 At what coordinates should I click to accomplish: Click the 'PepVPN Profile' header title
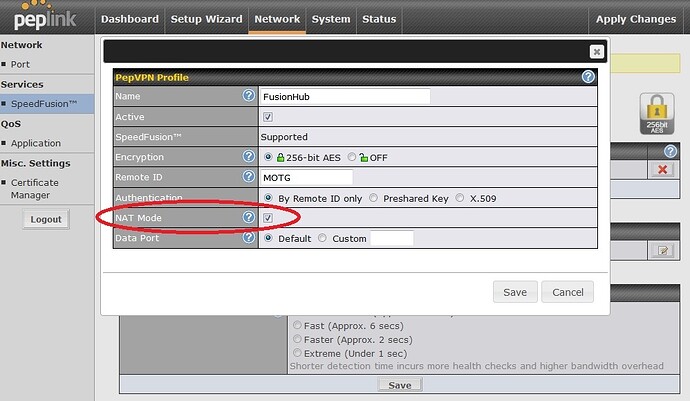point(152,77)
